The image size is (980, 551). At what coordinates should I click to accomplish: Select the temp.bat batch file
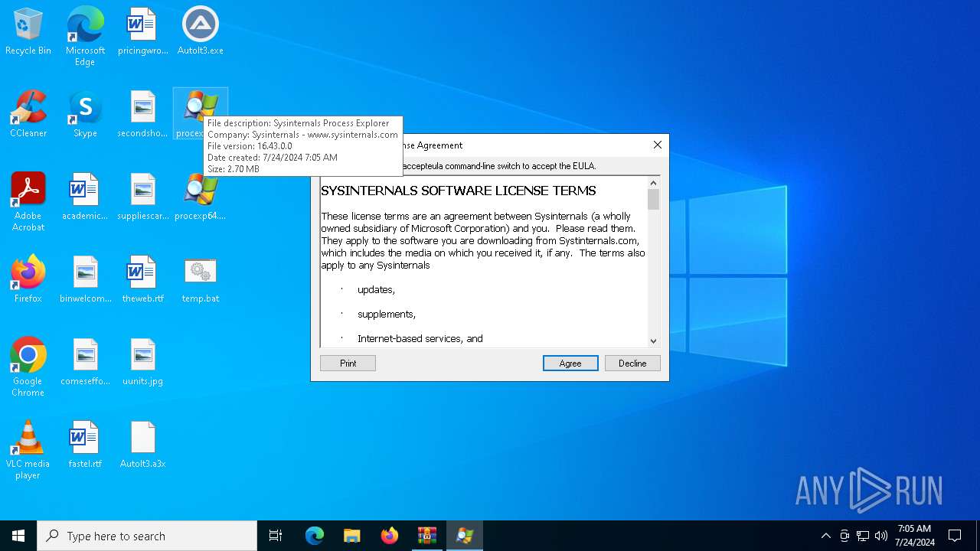click(201, 279)
